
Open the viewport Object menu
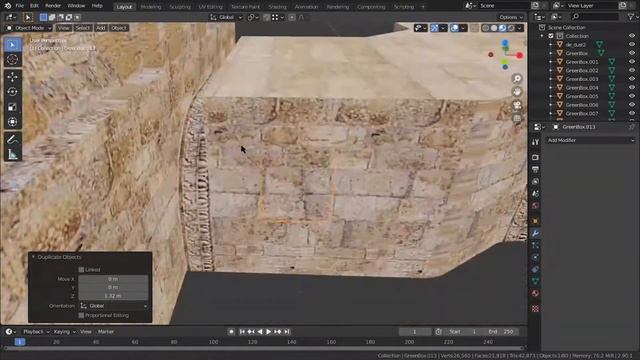coord(119,28)
